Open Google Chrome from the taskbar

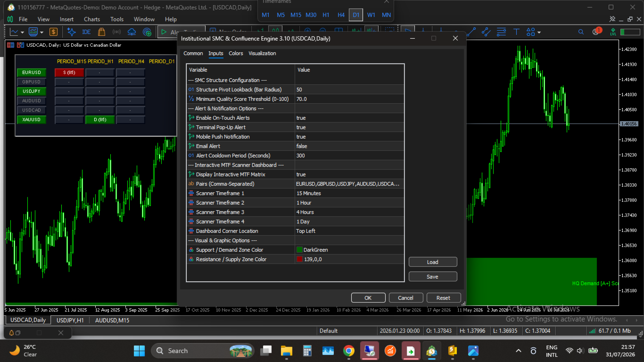pyautogui.click(x=349, y=351)
